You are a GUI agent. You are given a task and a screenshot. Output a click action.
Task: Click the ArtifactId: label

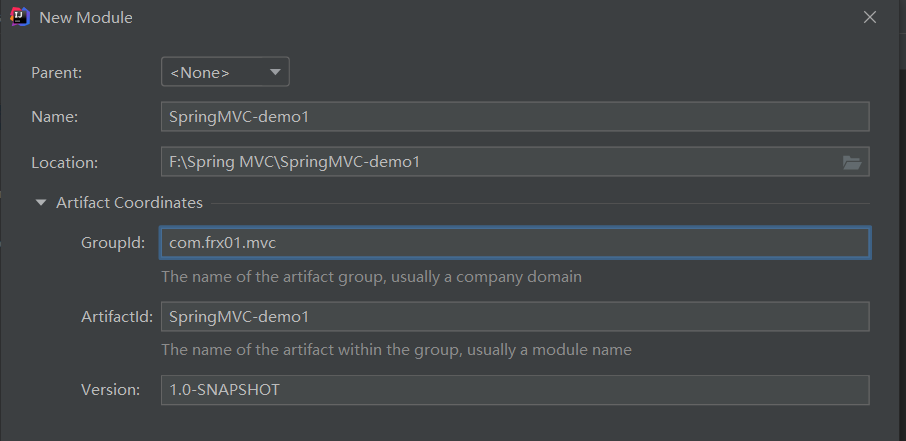tap(117, 317)
